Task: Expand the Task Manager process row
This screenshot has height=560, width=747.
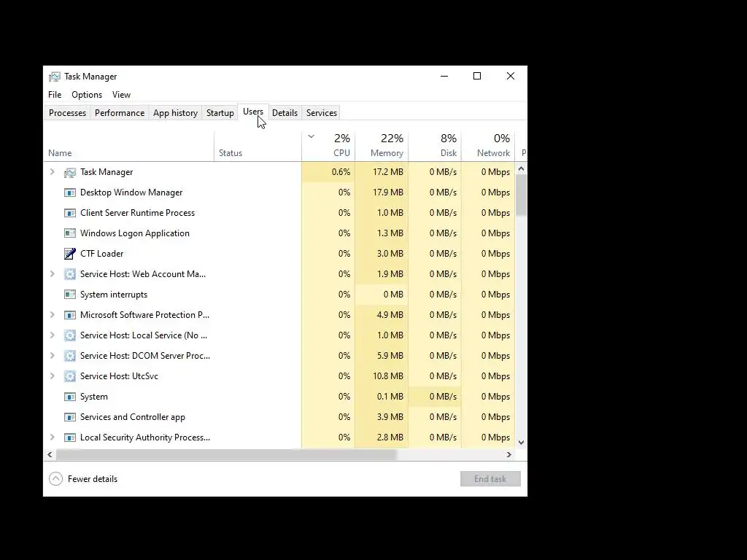Action: click(53, 172)
